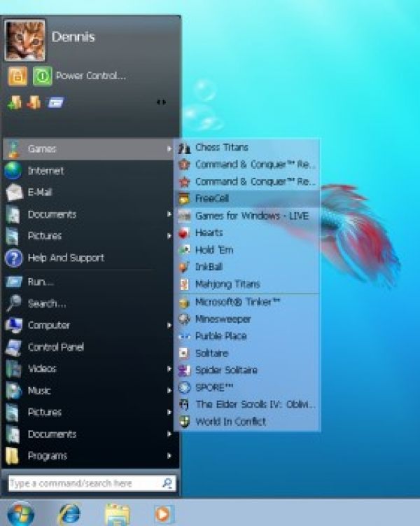Expand Pictures entry above Help And Support
Screen dimensions: 420x526
point(88,236)
